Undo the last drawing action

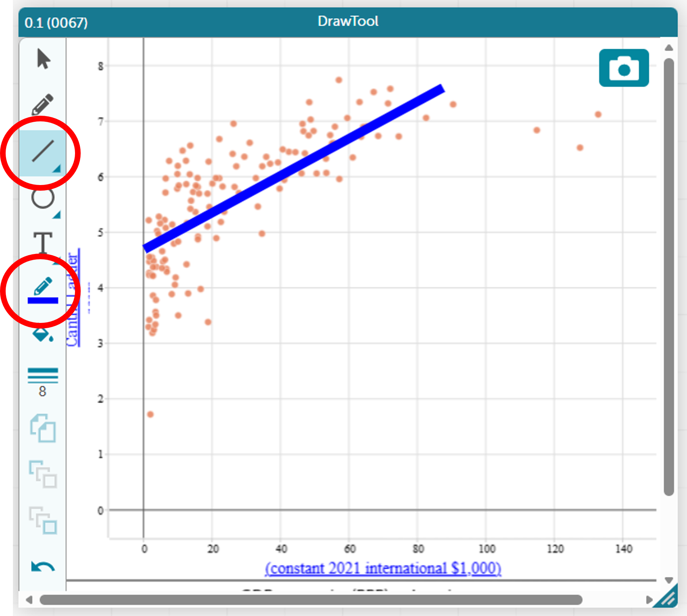pyautogui.click(x=42, y=567)
